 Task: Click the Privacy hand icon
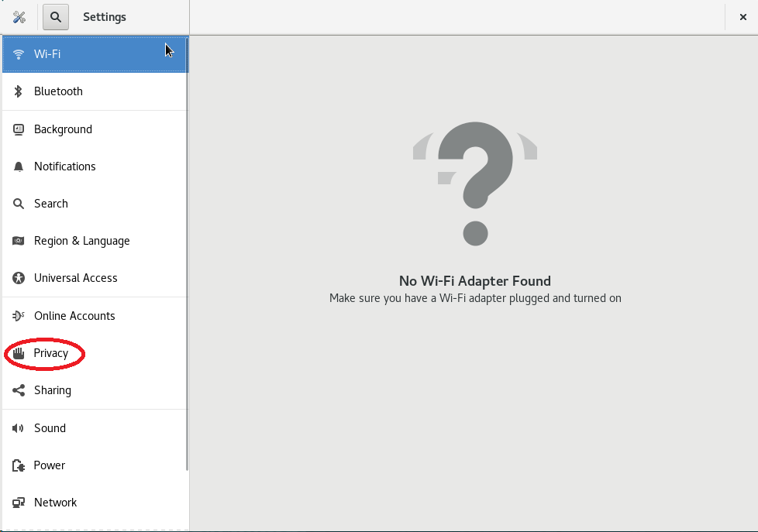coord(19,353)
